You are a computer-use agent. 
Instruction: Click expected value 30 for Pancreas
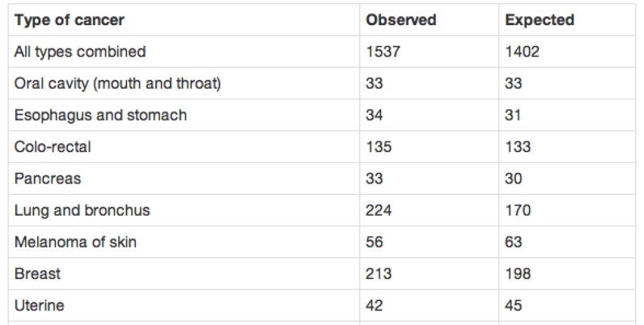click(514, 179)
